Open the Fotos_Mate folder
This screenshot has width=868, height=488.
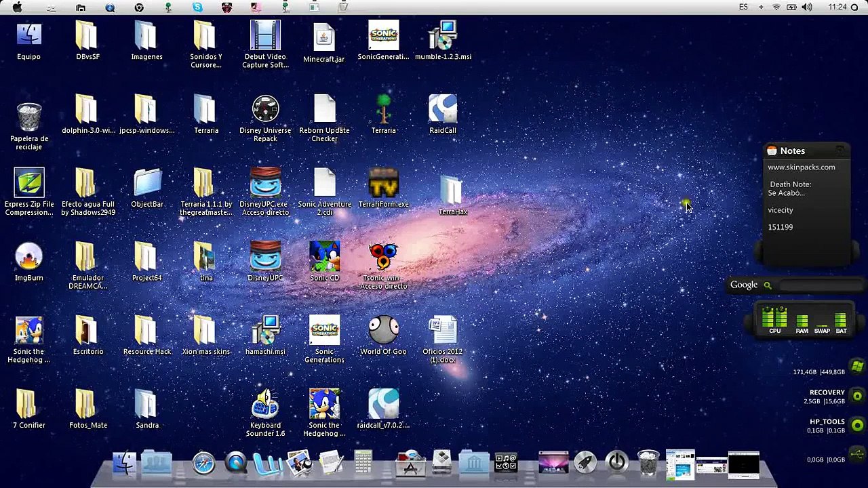click(x=87, y=404)
